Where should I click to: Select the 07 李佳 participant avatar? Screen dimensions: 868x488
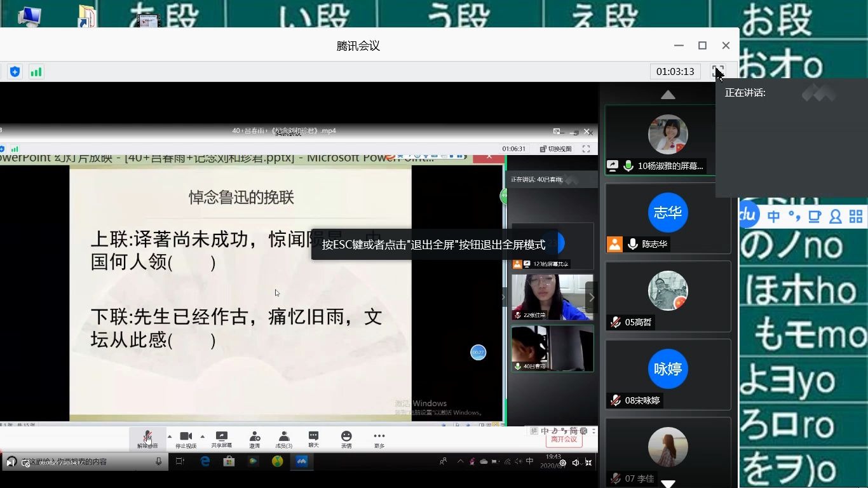(x=668, y=447)
